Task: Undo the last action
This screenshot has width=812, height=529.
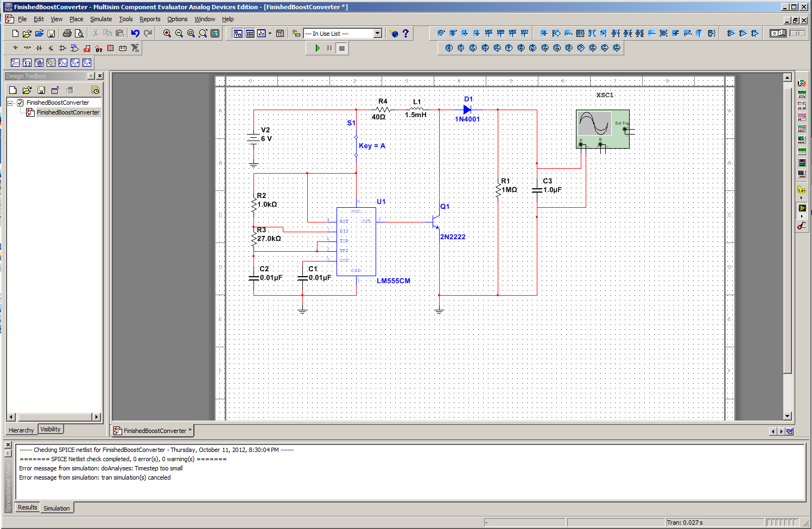Action: click(135, 33)
